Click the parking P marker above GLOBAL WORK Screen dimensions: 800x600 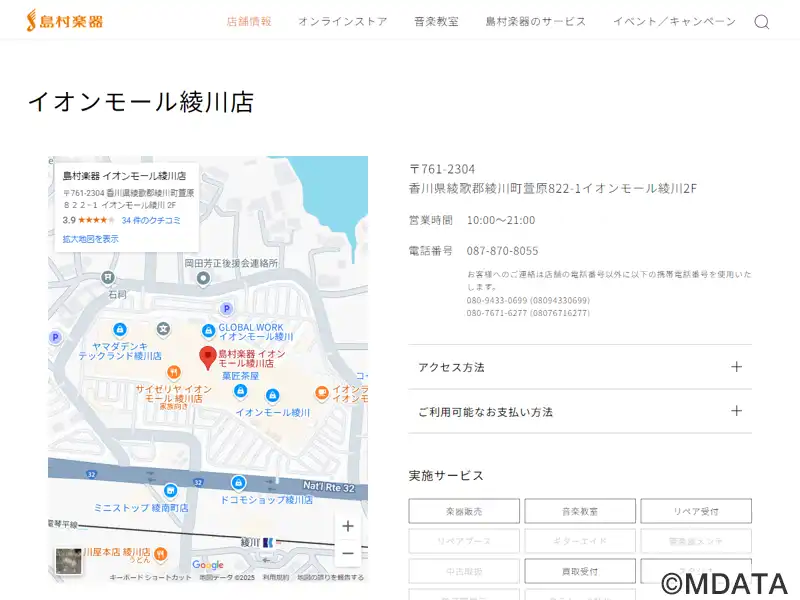pos(227,309)
